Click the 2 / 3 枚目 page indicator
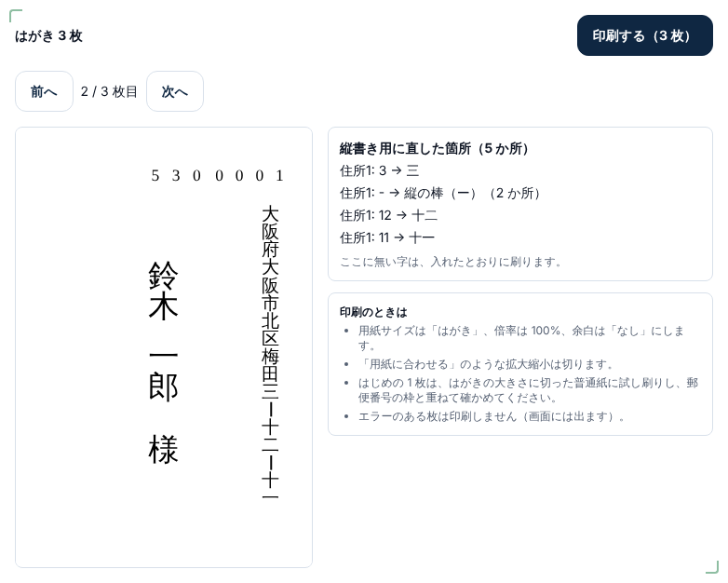The image size is (728, 583). [x=109, y=91]
